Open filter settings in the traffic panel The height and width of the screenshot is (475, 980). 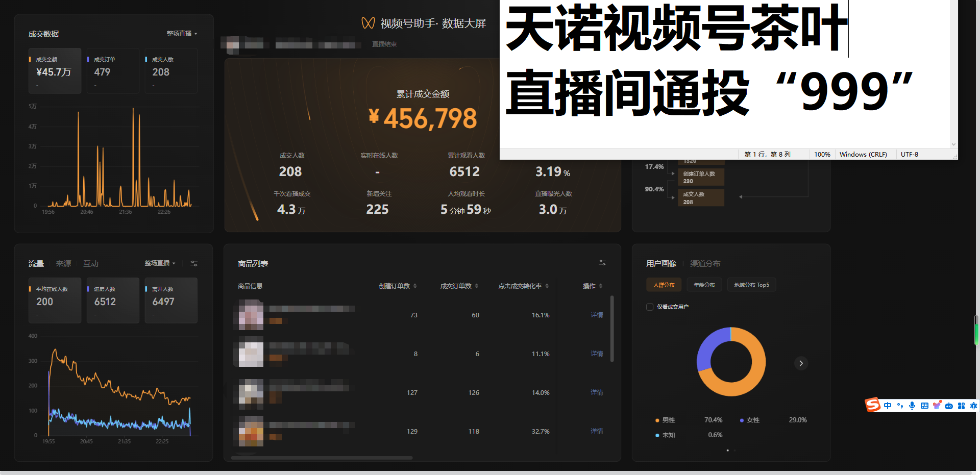[194, 263]
